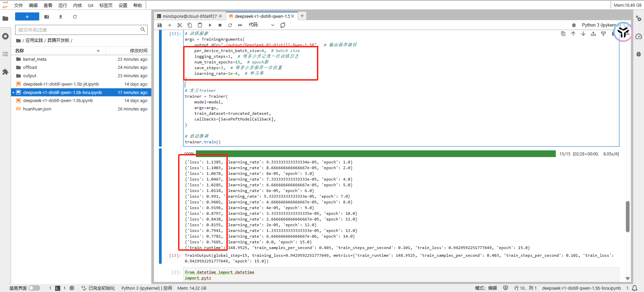Restart the kernel with the circular arrow
Viewport: 644px width, 292px height.
pos(230,25)
